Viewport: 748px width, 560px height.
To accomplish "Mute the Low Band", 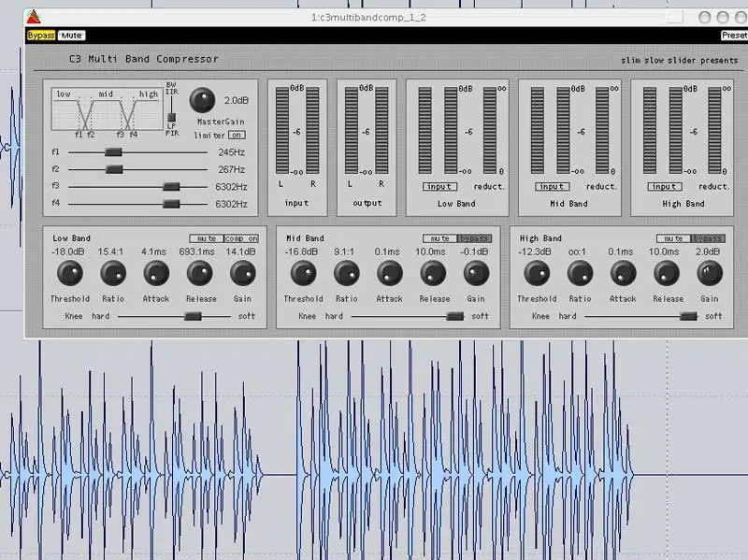I will click(x=206, y=238).
